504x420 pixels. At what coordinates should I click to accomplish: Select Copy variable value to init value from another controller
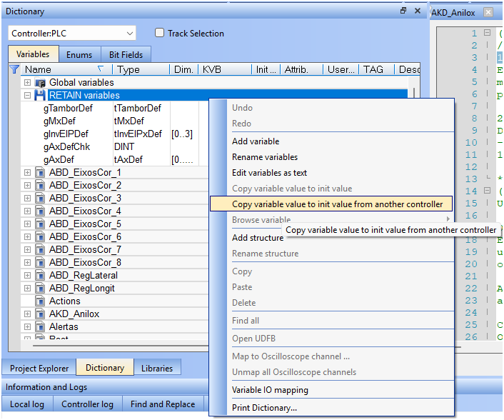[x=331, y=204]
